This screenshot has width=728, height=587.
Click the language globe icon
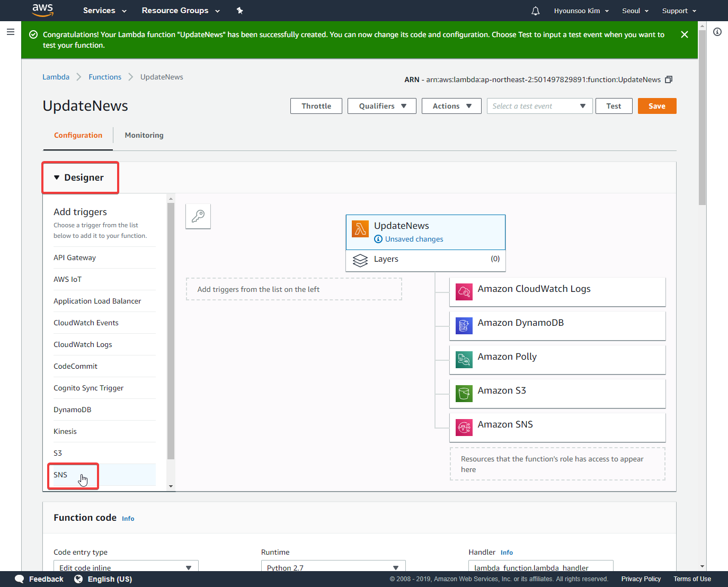click(78, 579)
